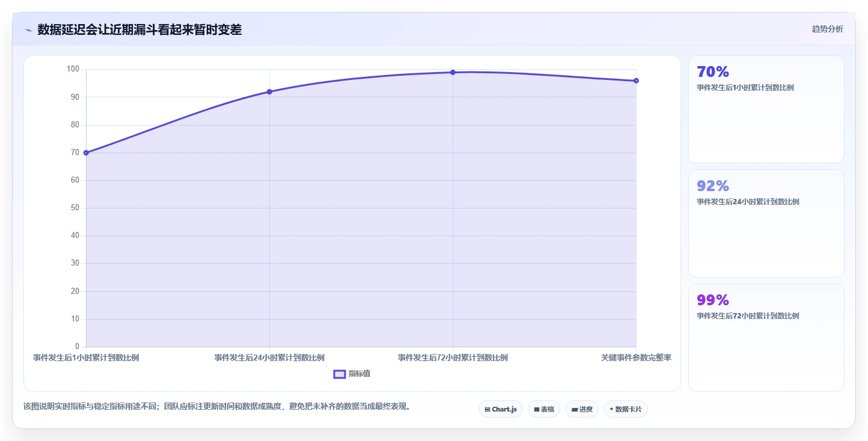The width and height of the screenshot is (868, 441).
Task: Click the chart title 数据延迟会让近期漏斗看起来暂时变差
Action: coord(139,29)
